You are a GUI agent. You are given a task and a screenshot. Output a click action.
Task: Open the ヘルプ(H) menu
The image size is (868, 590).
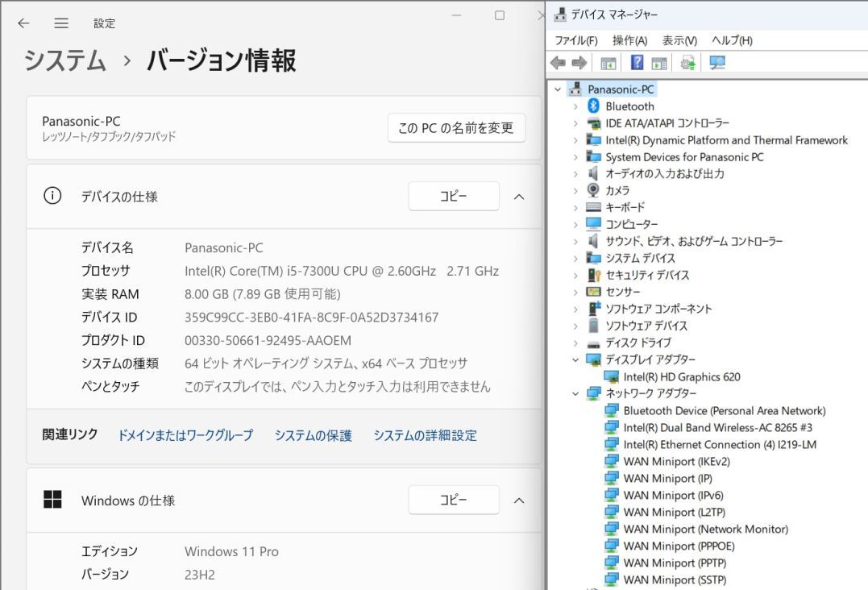tap(732, 40)
